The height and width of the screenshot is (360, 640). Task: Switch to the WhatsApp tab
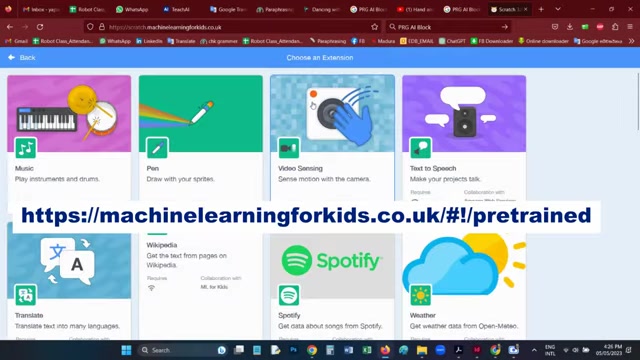pos(132,9)
